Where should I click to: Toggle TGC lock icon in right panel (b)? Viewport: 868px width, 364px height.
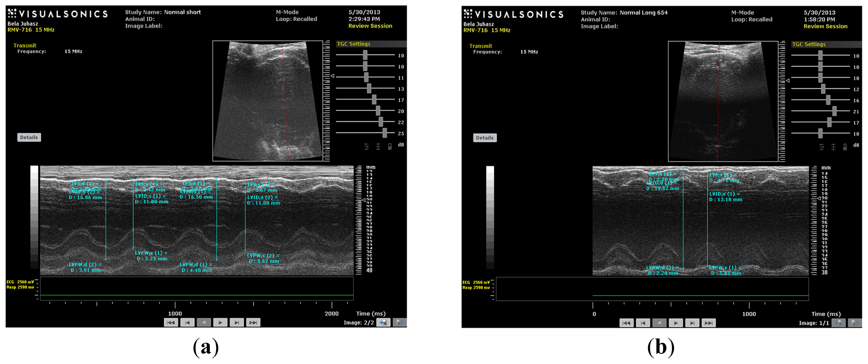click(845, 147)
